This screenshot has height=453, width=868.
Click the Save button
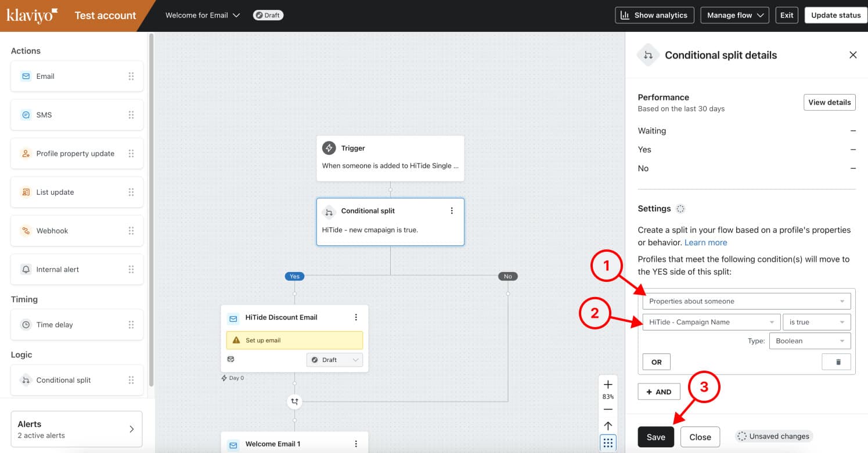[x=655, y=437]
